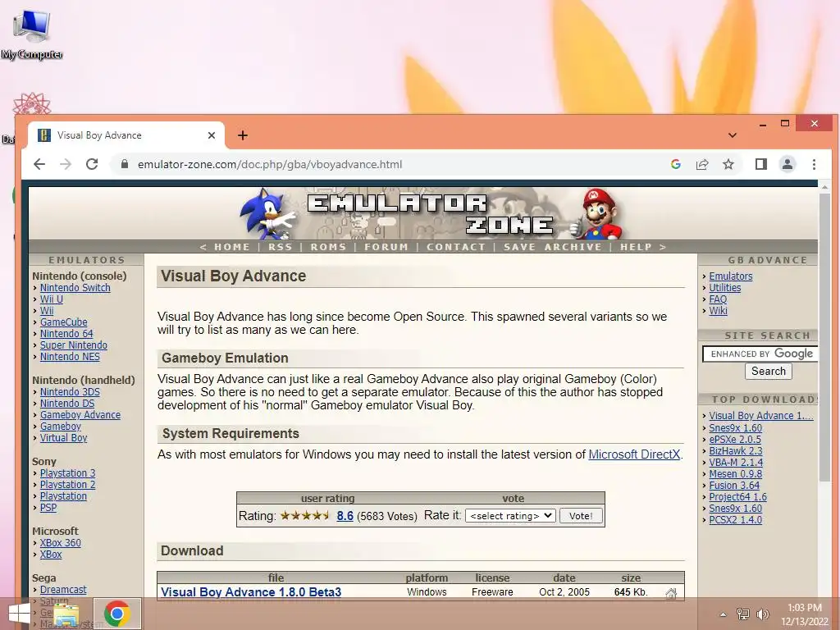Open PSP emulators link
The width and height of the screenshot is (840, 630).
click(x=48, y=508)
